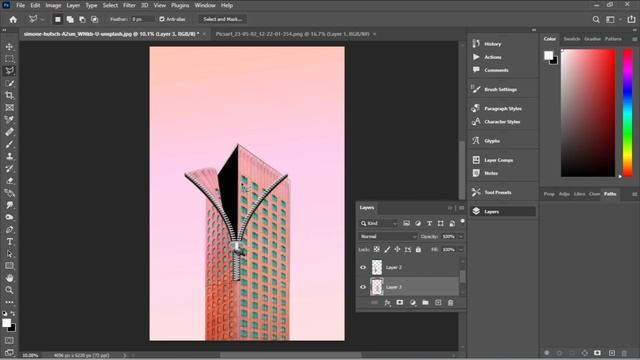Switch to the Swatches tab
Screen dimensions: 640x360
coord(571,39)
